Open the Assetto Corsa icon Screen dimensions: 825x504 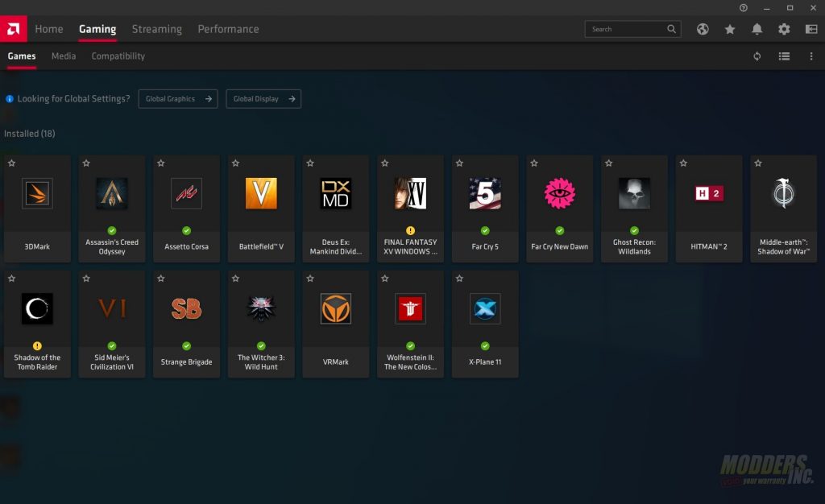tap(187, 193)
